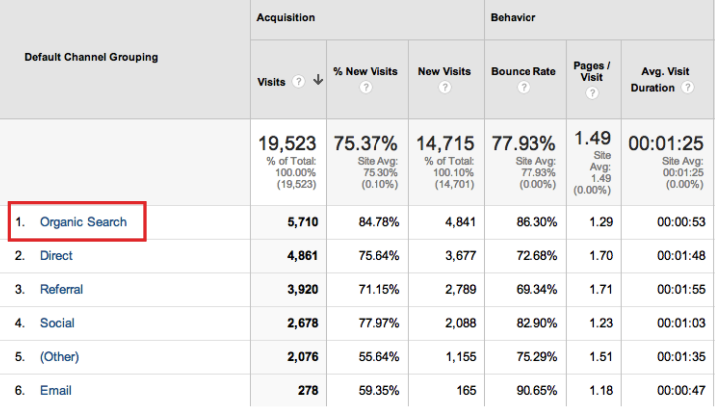
Task: Sort by Bounce Rate column header
Action: (523, 72)
